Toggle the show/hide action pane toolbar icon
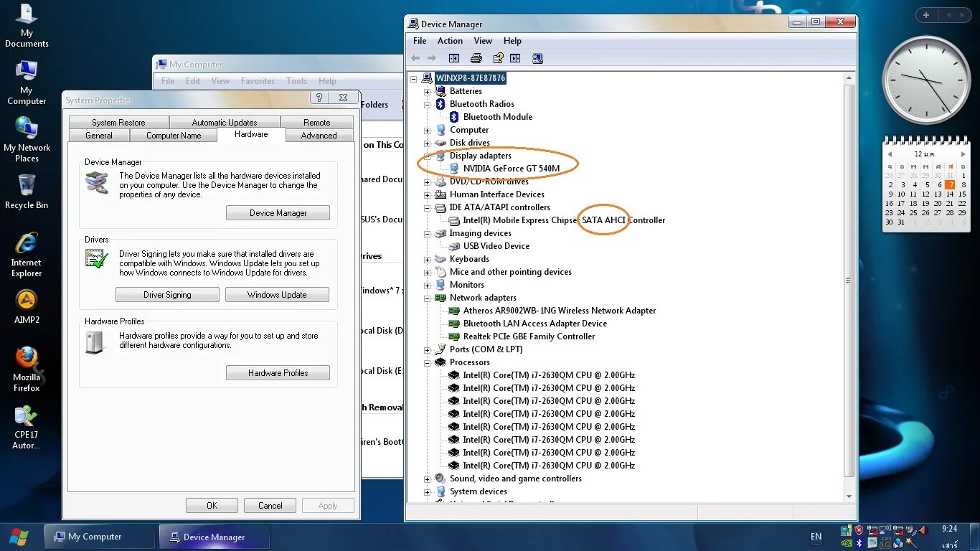 (515, 58)
